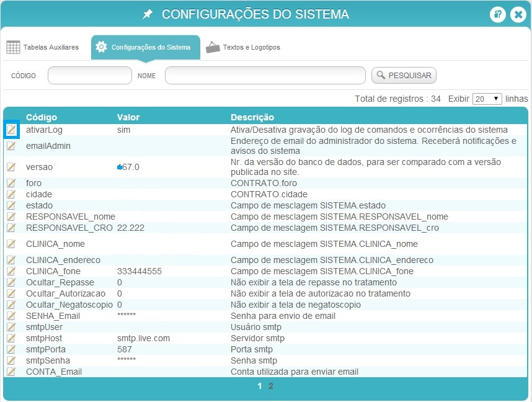Image resolution: width=532 pixels, height=402 pixels.
Task: Click the PESQUISAR search button
Action: click(404, 76)
